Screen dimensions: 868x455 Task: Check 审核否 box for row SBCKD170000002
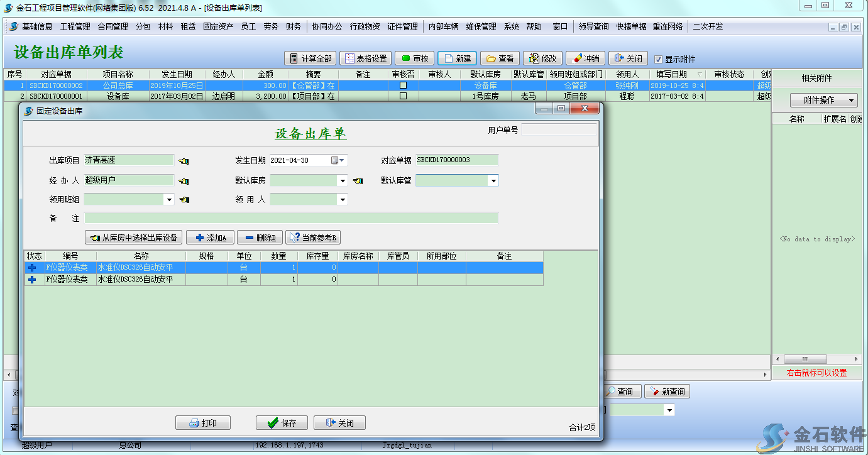pos(403,85)
